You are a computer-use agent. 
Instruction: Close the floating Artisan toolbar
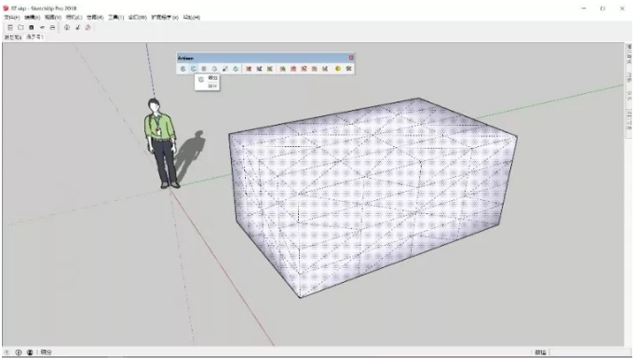351,58
